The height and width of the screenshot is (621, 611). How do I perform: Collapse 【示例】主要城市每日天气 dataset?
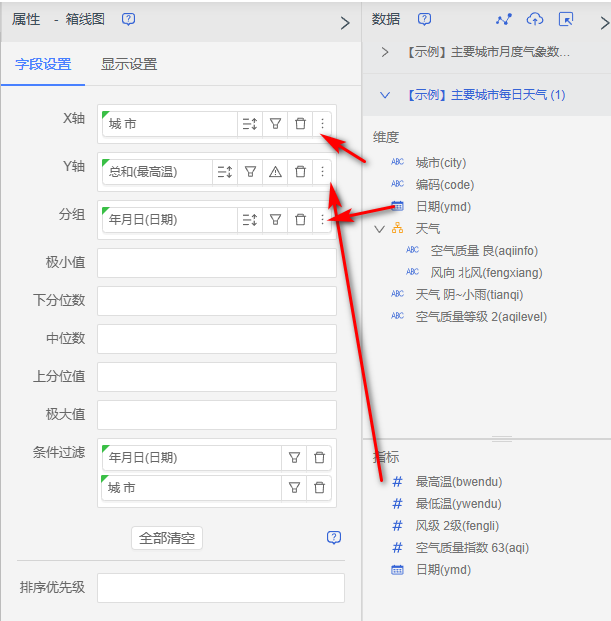click(x=385, y=95)
